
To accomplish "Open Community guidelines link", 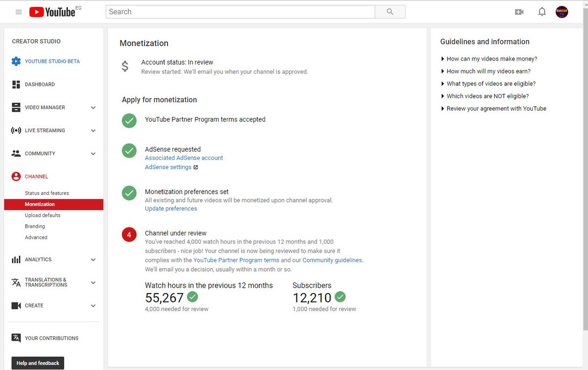I will [333, 260].
